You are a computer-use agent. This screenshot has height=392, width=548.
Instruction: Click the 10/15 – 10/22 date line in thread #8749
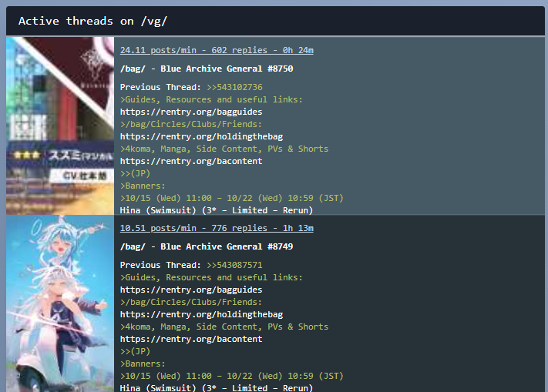pyautogui.click(x=232, y=376)
